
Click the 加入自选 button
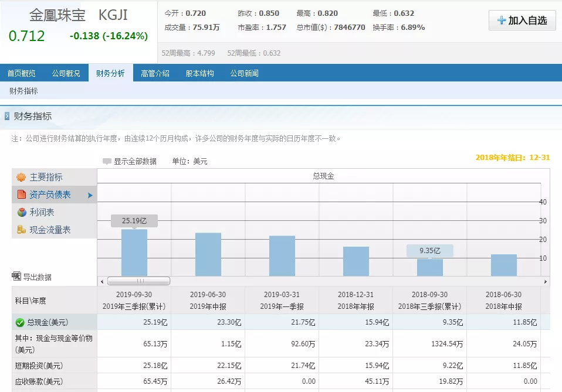pyautogui.click(x=522, y=20)
